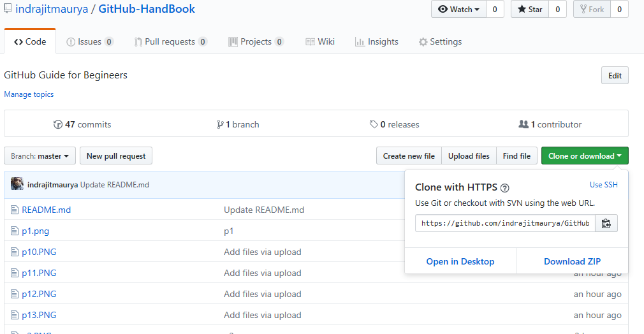Click the file icon next to README.md
Screen dimensions: 644x334
coord(15,210)
